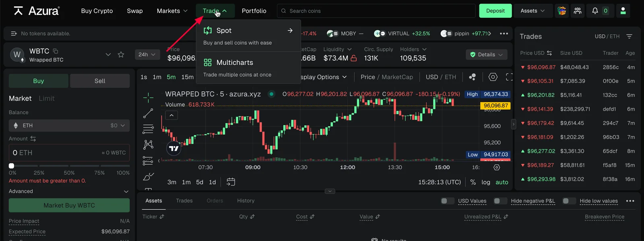644x241 pixels.
Task: Open the Portfolio link
Action: coord(254,11)
